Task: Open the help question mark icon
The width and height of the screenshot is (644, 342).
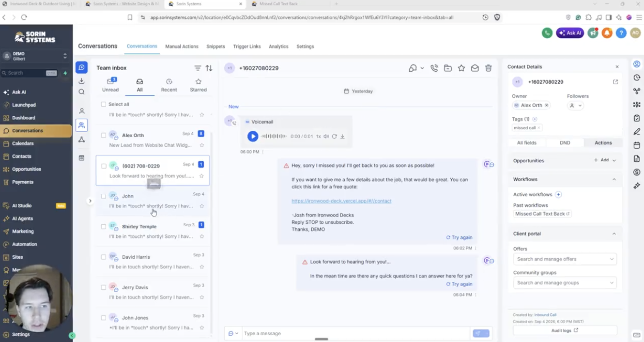Action: pyautogui.click(x=621, y=33)
